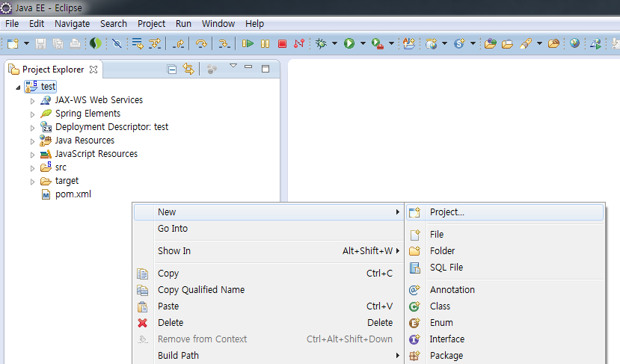Open the New wizard dropdown arrow
620x364 pixels.
pos(26,43)
